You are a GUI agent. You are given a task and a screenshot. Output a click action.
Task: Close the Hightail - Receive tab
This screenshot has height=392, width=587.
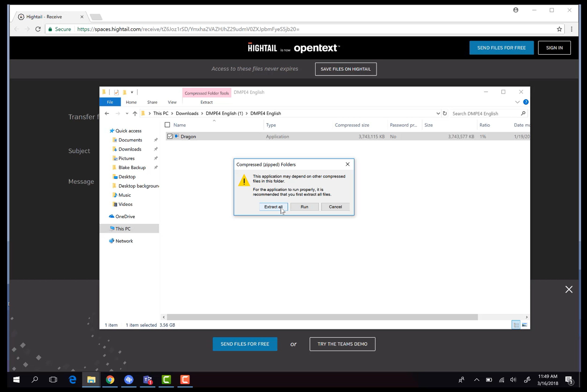pyautogui.click(x=82, y=17)
